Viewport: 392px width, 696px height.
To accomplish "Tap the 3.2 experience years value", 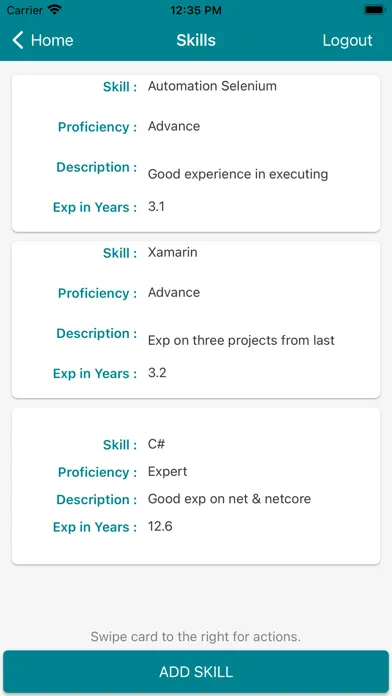I will click(x=157, y=372).
